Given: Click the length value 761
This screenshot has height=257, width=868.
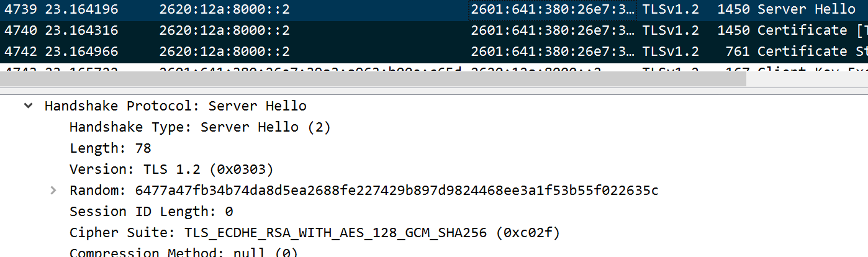Looking at the screenshot, I should pos(736,52).
